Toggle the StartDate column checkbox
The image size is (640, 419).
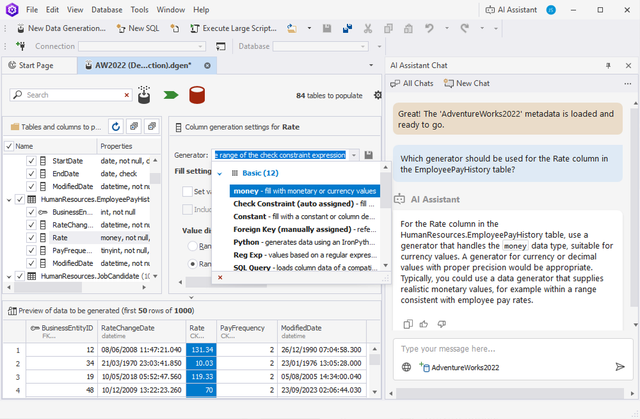(31, 161)
